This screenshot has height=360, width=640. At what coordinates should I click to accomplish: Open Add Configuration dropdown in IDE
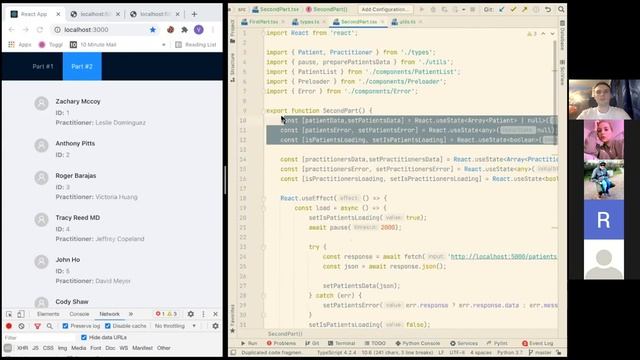click(x=384, y=9)
